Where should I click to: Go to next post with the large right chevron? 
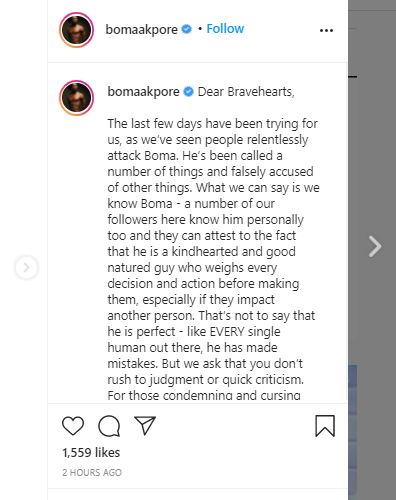pyautogui.click(x=375, y=247)
